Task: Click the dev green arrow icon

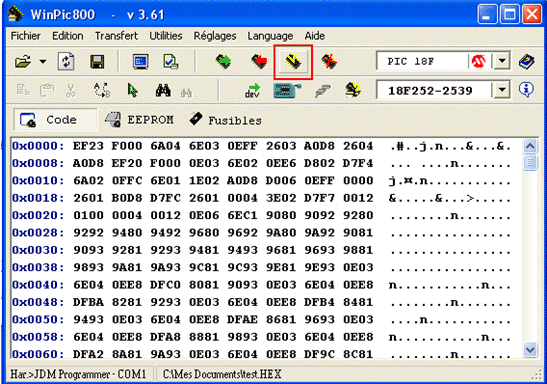Action: (x=252, y=90)
